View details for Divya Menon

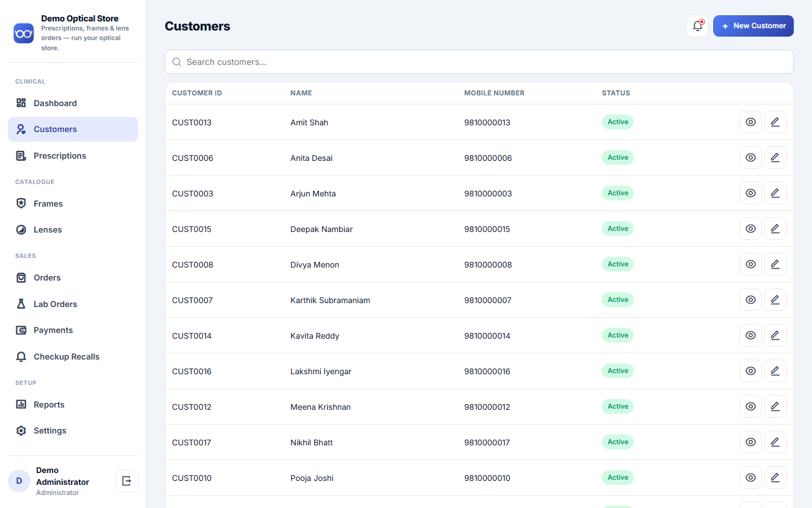(751, 264)
